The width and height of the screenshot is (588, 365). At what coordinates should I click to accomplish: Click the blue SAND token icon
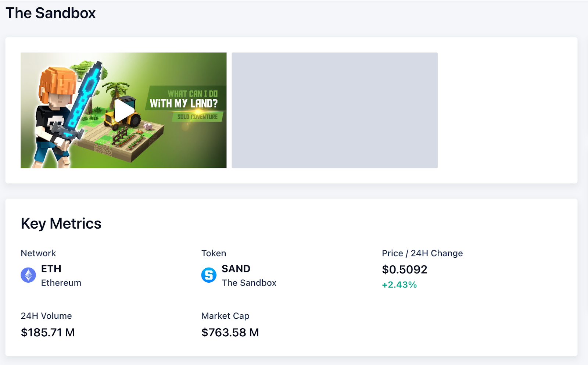point(209,275)
